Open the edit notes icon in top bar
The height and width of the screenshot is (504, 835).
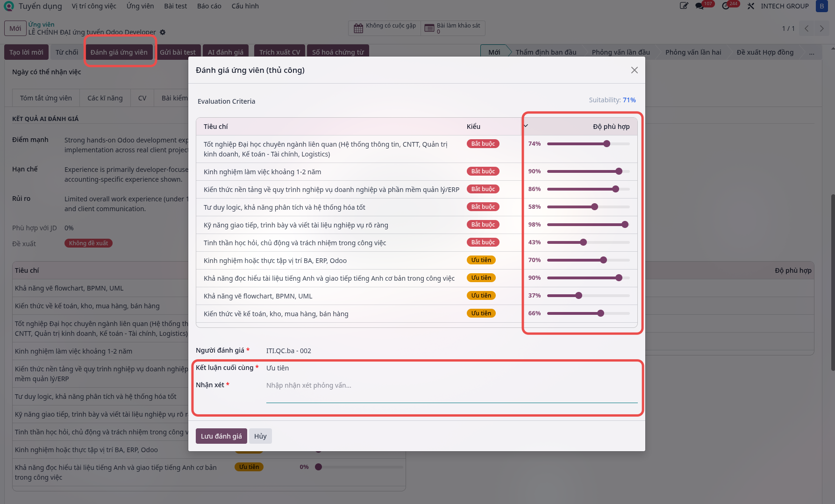[684, 6]
